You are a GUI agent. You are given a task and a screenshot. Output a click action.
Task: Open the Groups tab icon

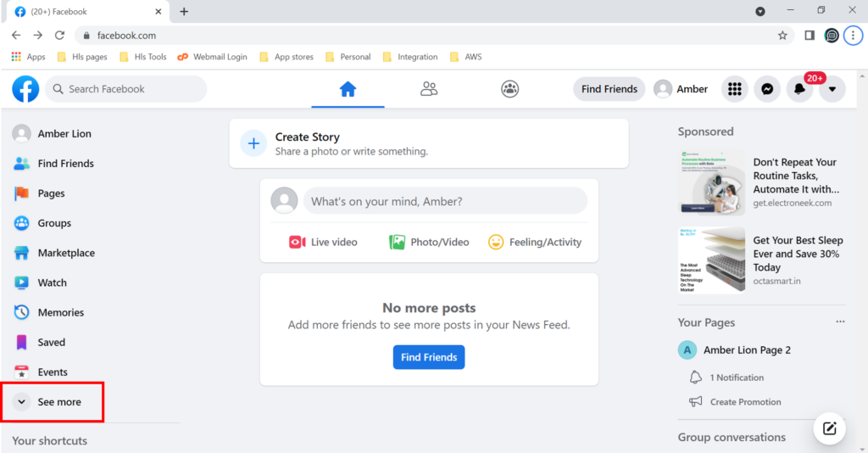click(x=509, y=89)
